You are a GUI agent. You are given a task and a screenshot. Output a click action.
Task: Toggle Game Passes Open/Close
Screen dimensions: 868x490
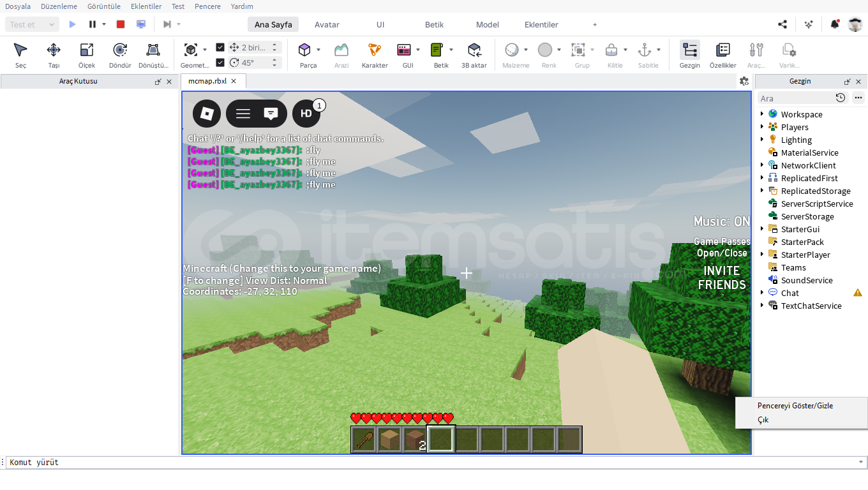722,247
